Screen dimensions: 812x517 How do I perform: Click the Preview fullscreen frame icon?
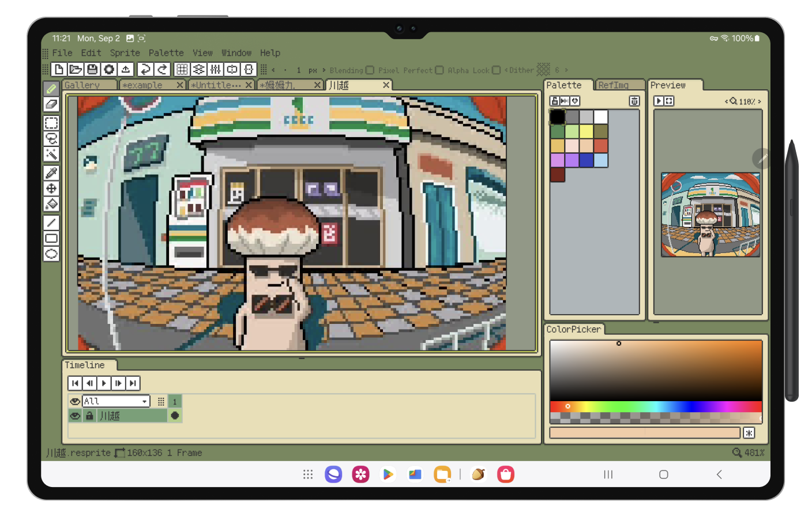[x=669, y=101]
